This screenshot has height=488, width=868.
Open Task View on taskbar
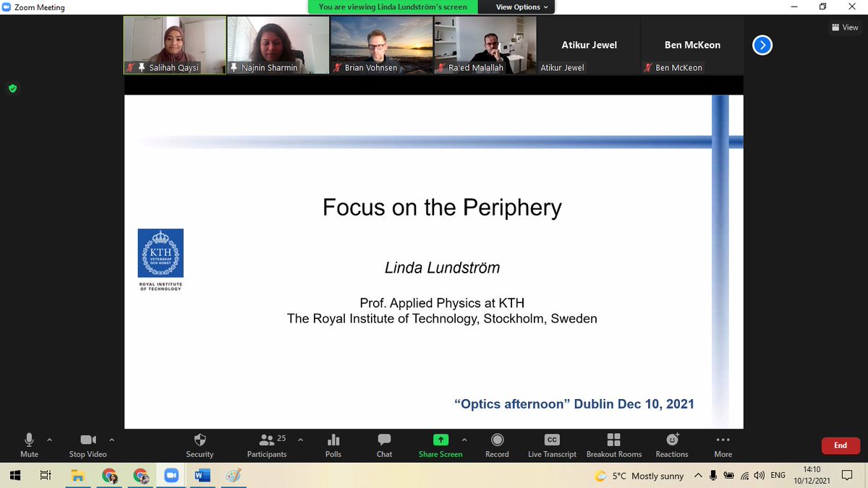point(45,476)
